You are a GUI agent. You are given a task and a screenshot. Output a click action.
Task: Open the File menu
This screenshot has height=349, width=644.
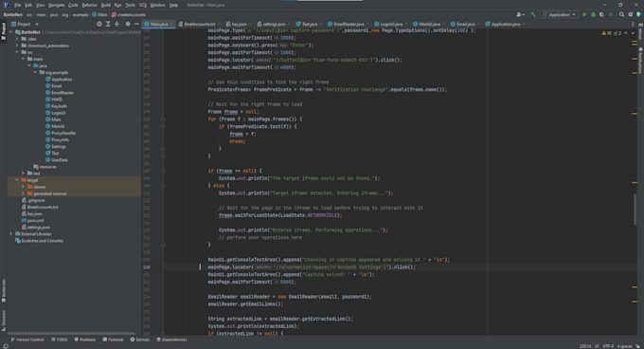pyautogui.click(x=18, y=5)
